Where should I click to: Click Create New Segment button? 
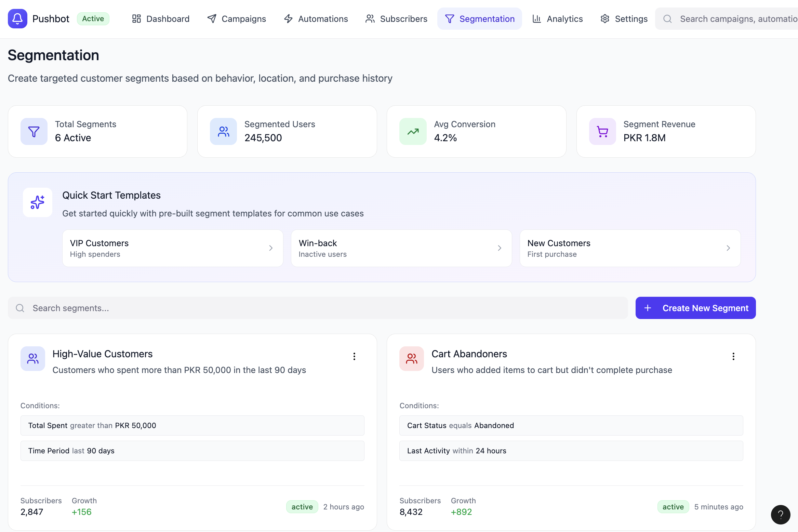(695, 308)
